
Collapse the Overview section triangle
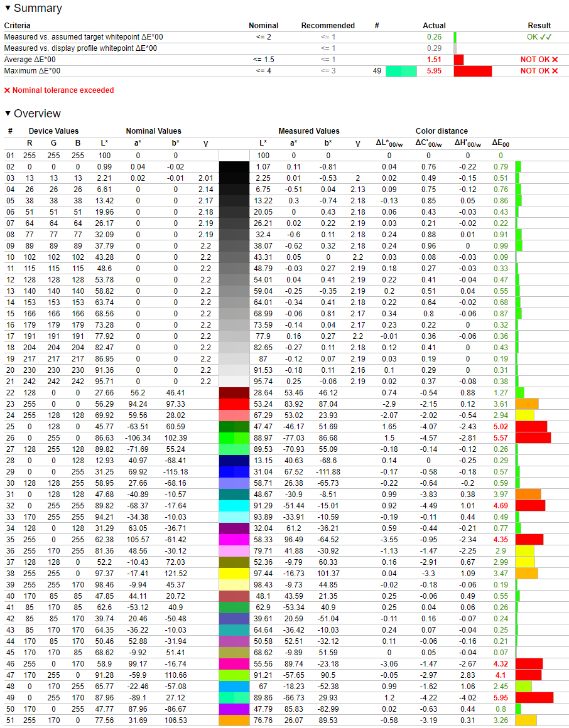[8, 114]
